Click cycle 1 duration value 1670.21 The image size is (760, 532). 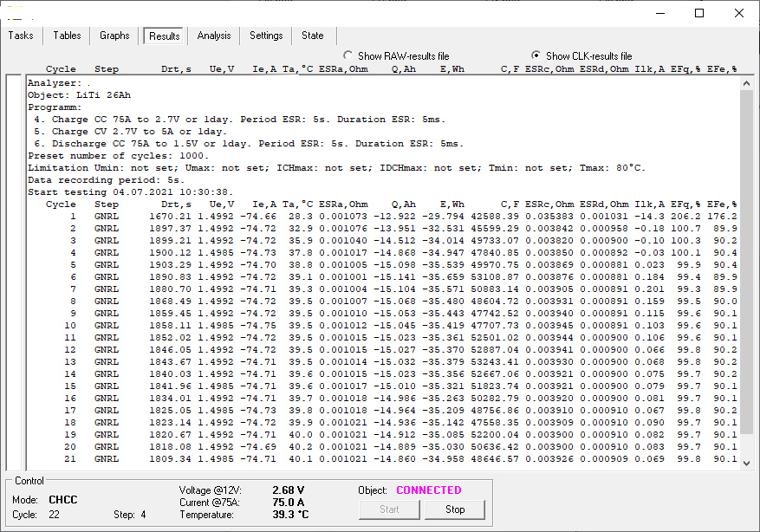click(x=170, y=217)
